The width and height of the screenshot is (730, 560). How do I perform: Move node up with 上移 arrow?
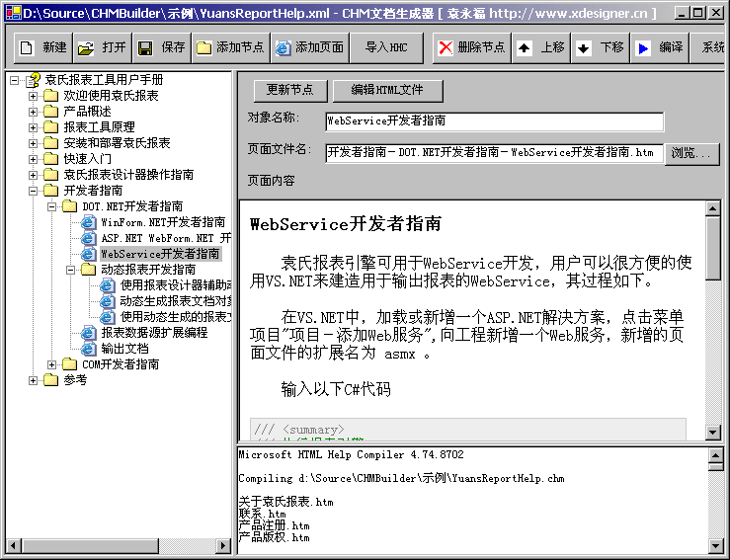tap(525, 47)
